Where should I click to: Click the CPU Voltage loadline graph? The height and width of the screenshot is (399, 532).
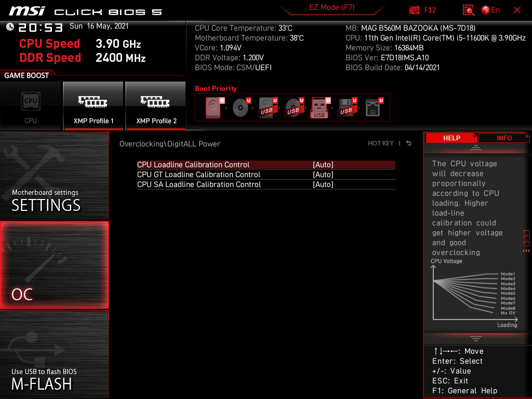click(x=474, y=293)
